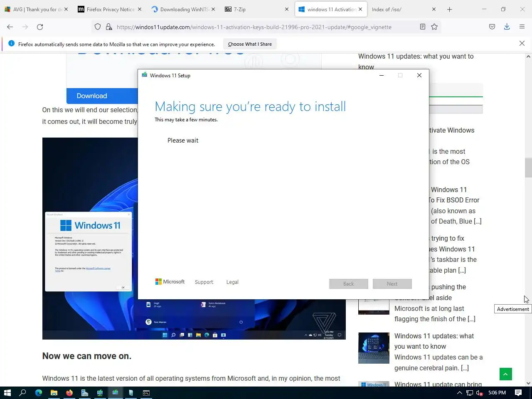Open the 5:06 PM clock flyout
Image resolution: width=532 pixels, height=399 pixels.
497,393
